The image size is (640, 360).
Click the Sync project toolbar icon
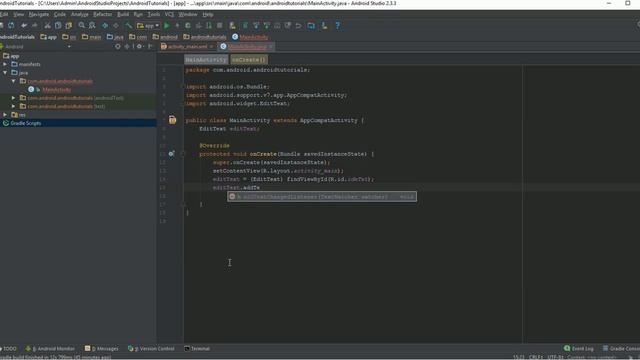pos(11,25)
